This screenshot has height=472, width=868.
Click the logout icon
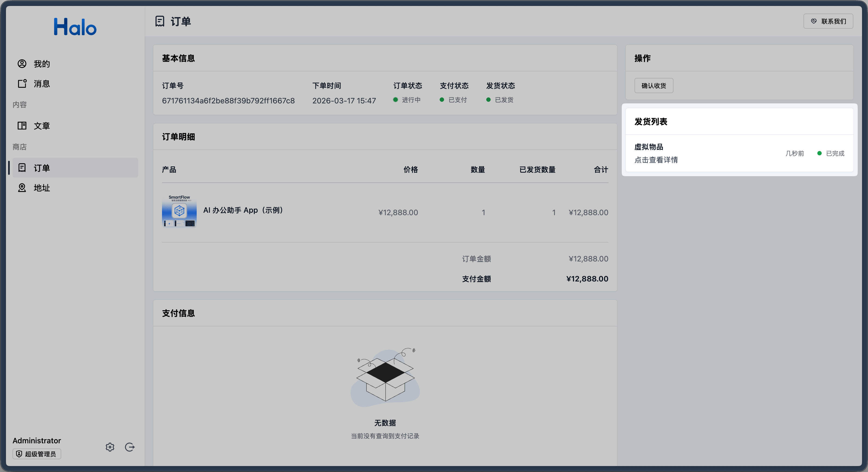click(130, 447)
